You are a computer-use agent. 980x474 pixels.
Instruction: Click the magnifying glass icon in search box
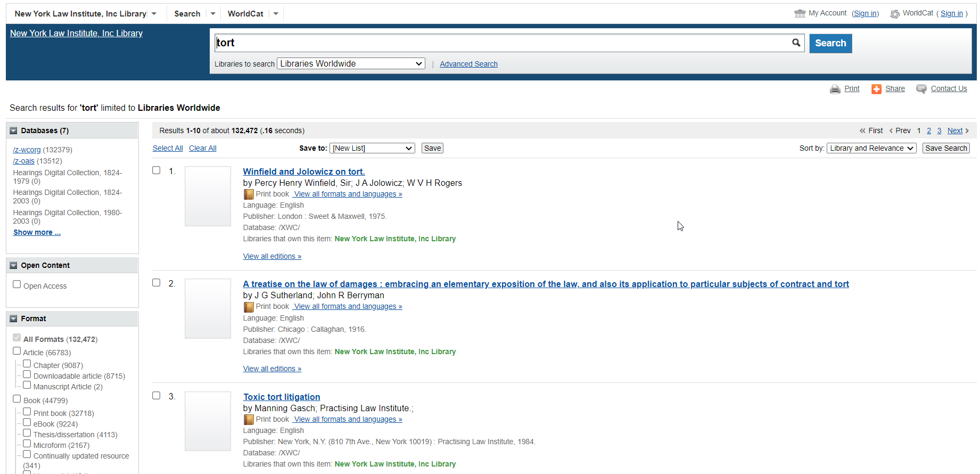796,43
